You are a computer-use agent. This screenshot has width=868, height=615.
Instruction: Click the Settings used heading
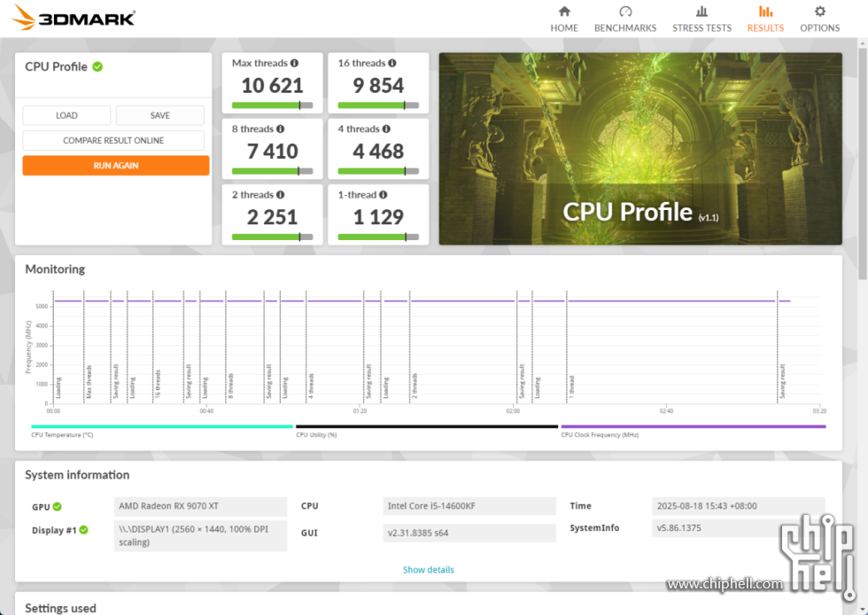60,608
